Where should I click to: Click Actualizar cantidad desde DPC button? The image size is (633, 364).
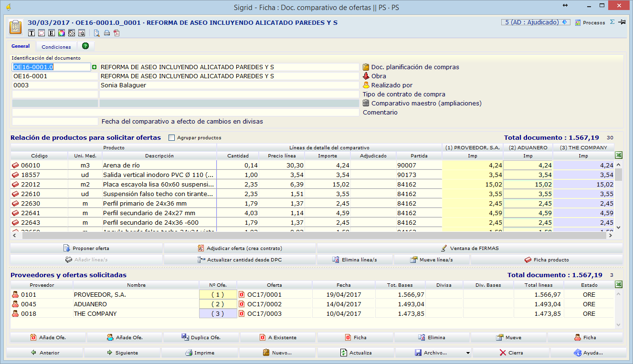[240, 260]
